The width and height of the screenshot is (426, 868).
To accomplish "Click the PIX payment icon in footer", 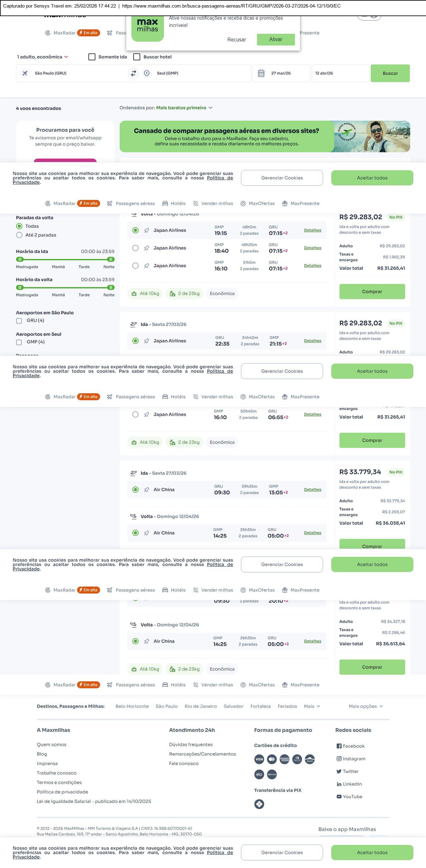I will [x=259, y=804].
